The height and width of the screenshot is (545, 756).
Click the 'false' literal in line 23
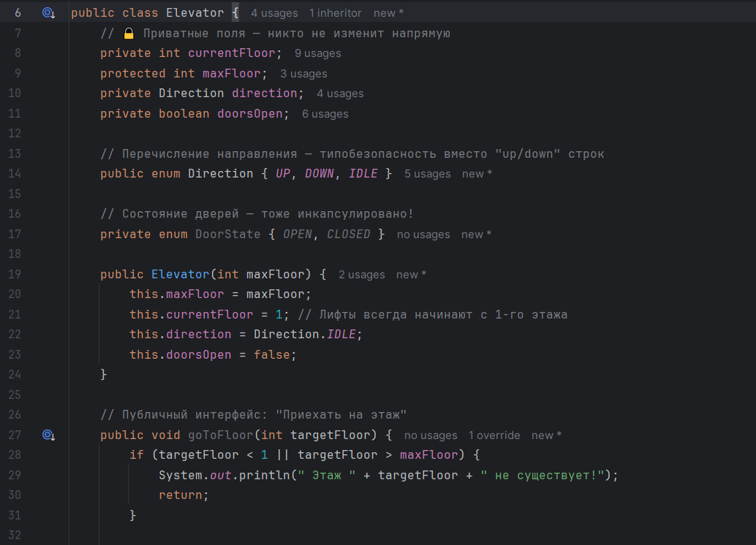coord(272,354)
